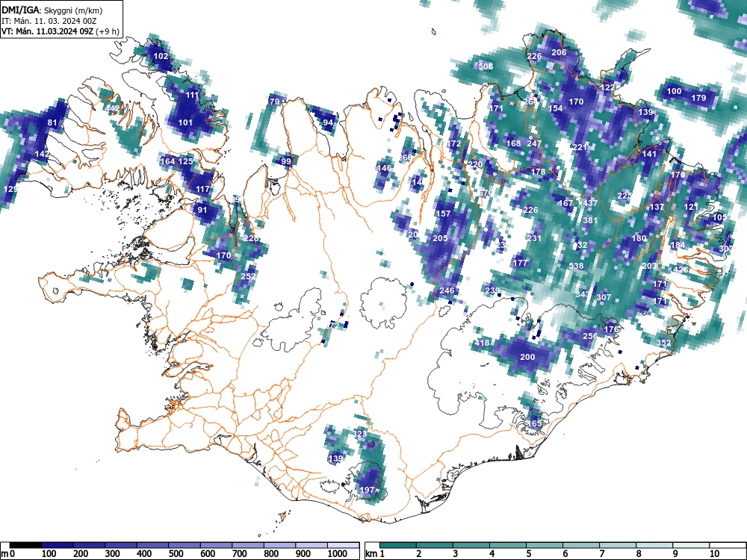Click the 7–8 km pale teal swatch
The image size is (747, 560).
pyautogui.click(x=618, y=545)
